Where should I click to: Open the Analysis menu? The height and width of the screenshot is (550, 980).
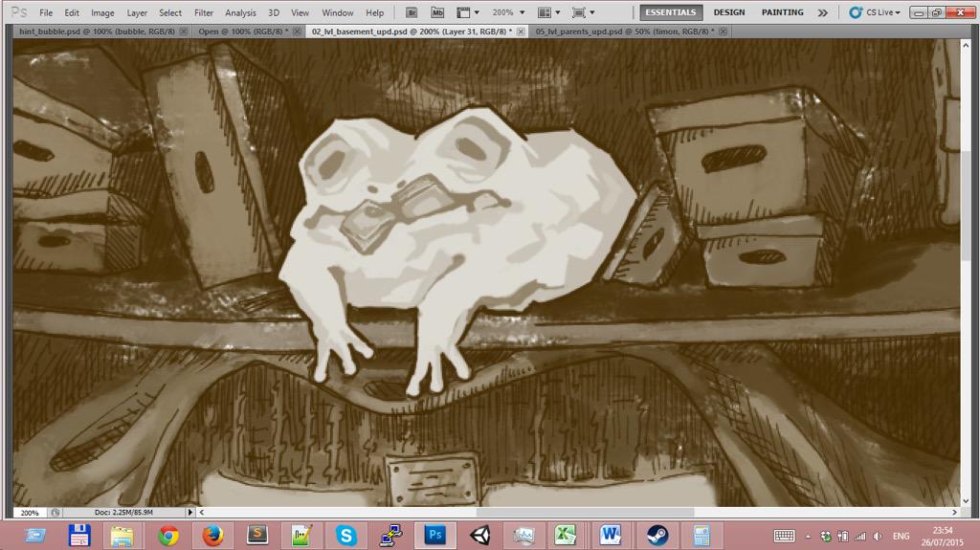[x=240, y=12]
